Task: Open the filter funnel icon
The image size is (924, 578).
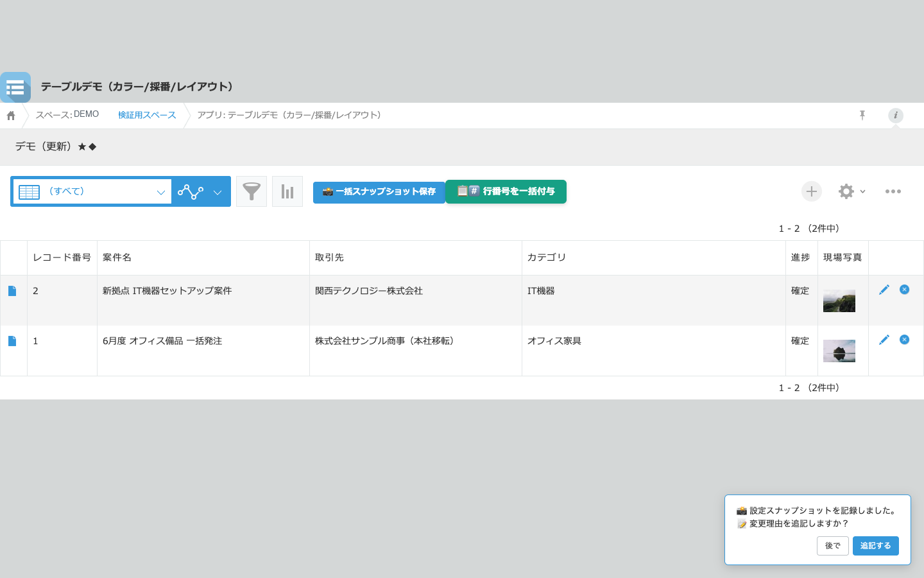Action: [252, 191]
